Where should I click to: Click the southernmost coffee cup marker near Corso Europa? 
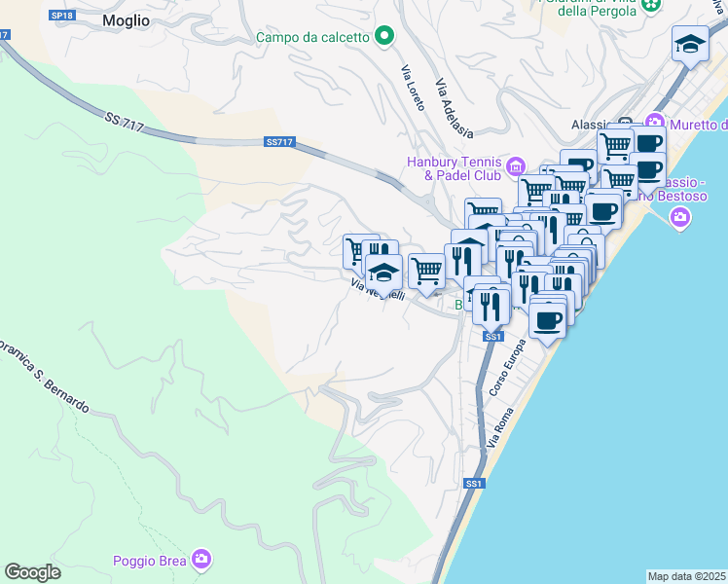click(547, 324)
